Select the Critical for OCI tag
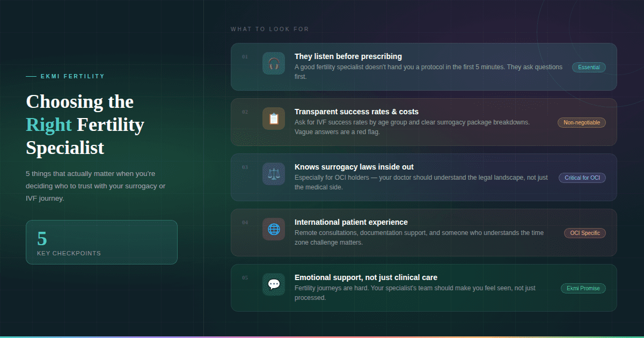The image size is (644, 338). coord(582,178)
